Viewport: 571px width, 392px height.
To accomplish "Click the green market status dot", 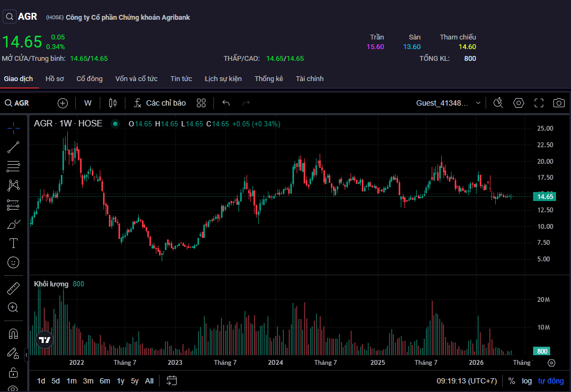I will point(115,124).
